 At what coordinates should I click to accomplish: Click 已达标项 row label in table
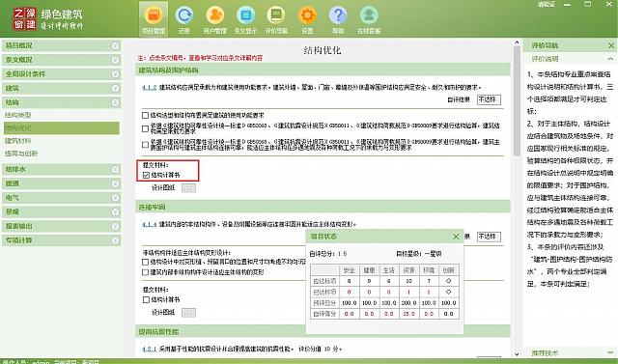[x=325, y=292]
